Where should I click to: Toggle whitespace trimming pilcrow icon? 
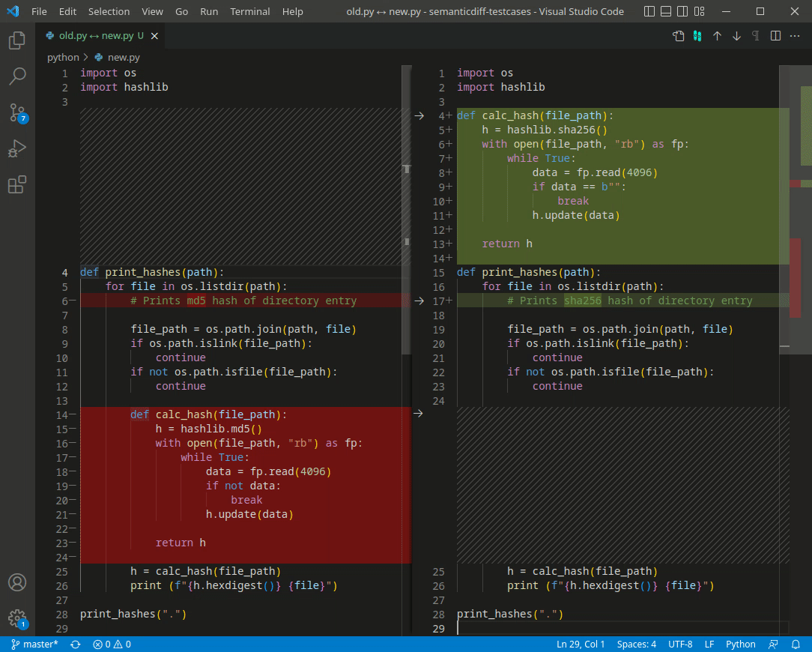pyautogui.click(x=756, y=36)
